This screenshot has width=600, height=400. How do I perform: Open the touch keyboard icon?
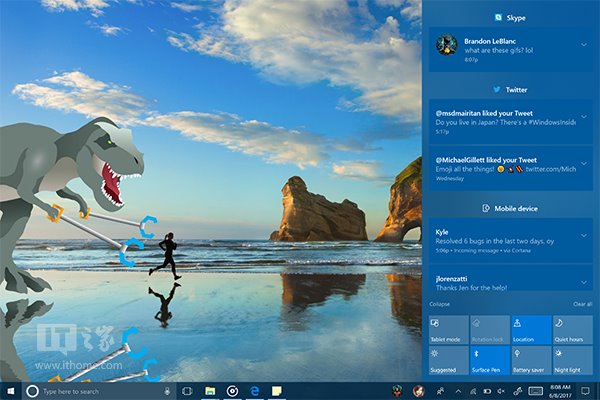point(535,391)
